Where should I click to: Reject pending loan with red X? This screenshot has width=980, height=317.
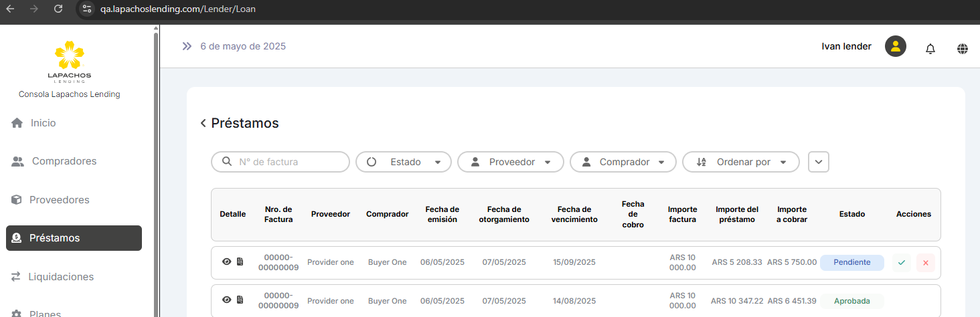pyautogui.click(x=925, y=263)
